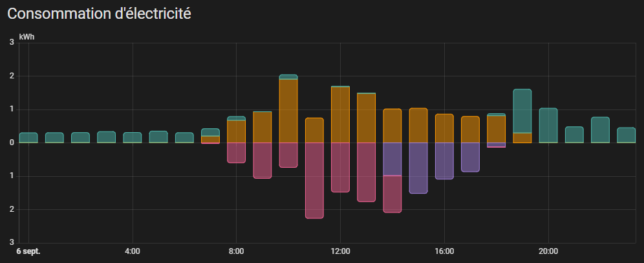
Task: Click the "Consommation d'électricité" card title
Action: [99, 14]
